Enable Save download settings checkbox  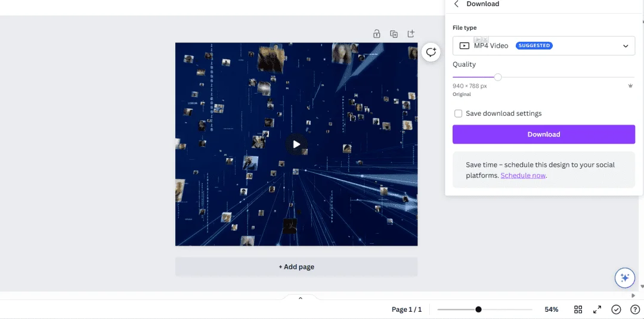coord(459,114)
